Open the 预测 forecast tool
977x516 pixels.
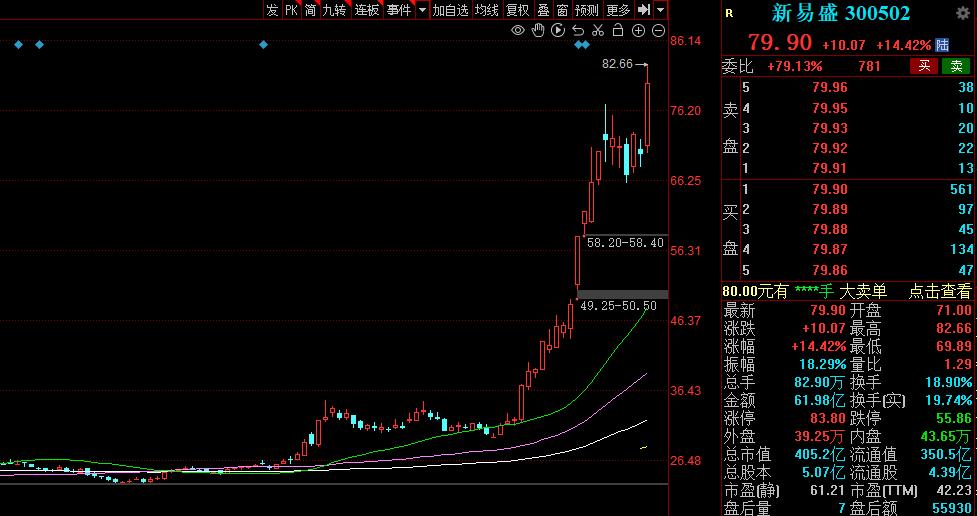587,9
